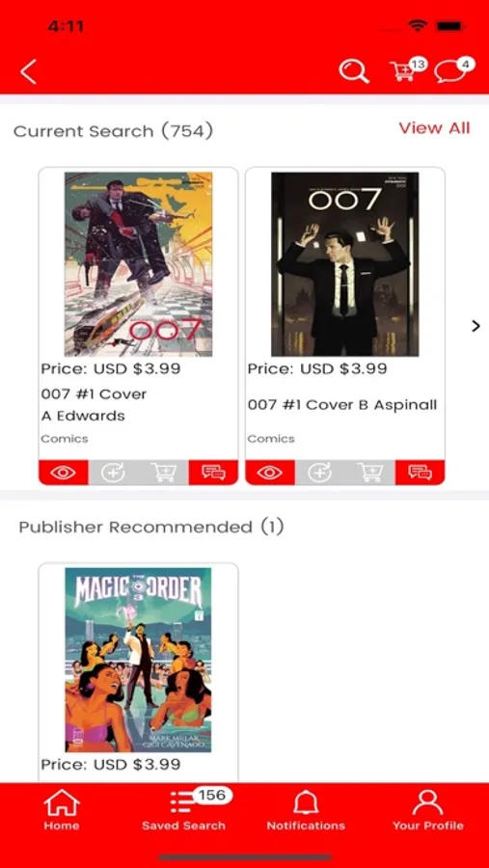
Task: Click circular plus icon on Cover B Aspinall
Action: click(320, 473)
